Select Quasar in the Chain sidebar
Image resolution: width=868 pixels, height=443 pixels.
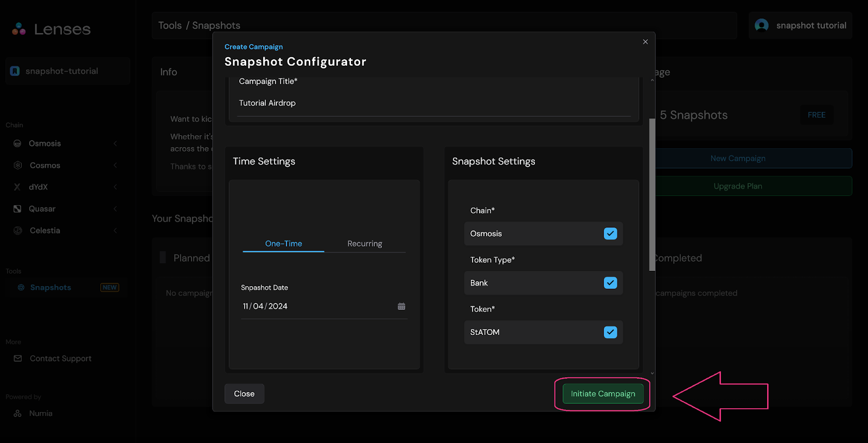click(x=42, y=208)
